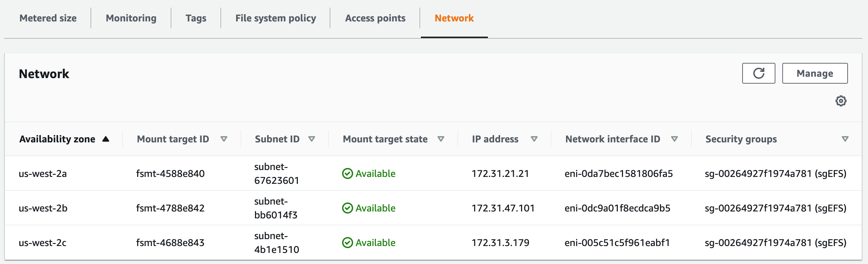Click IP address header label
This screenshot has width=868, height=264.
[495, 139]
